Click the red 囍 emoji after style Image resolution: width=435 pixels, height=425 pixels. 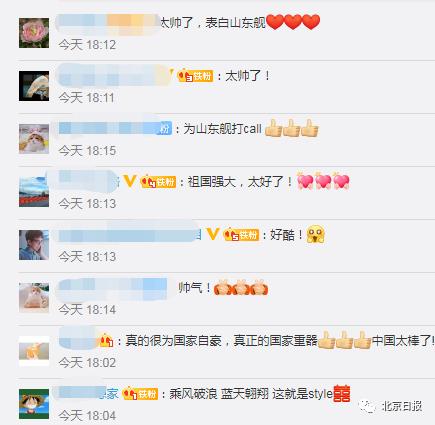pyautogui.click(x=342, y=393)
